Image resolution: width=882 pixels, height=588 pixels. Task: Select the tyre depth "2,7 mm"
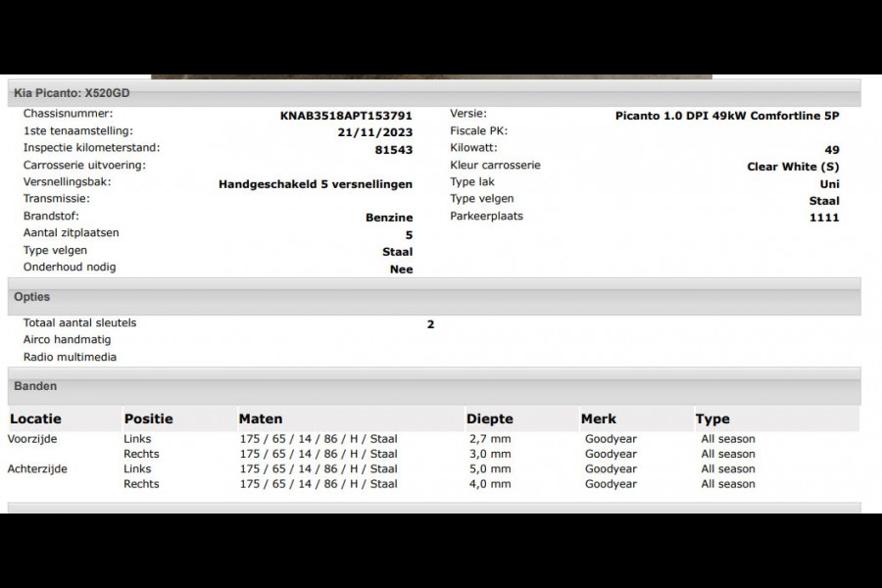490,439
